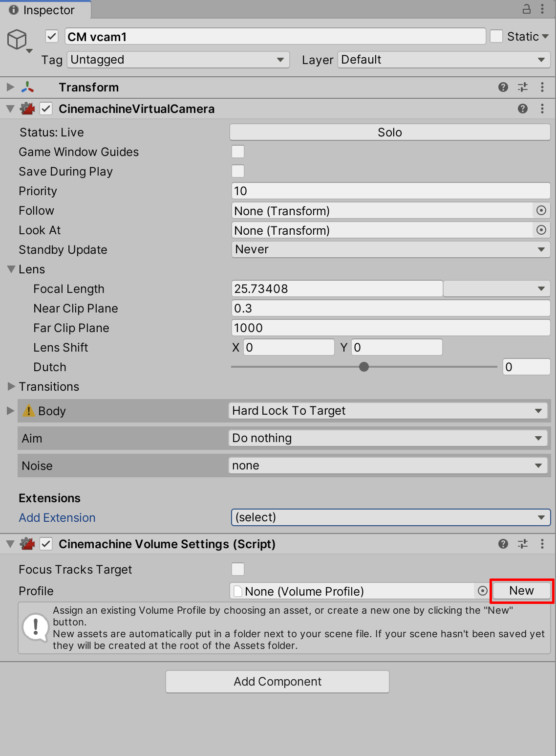
Task: Open the Static flags dropdown arrow
Action: click(x=545, y=36)
